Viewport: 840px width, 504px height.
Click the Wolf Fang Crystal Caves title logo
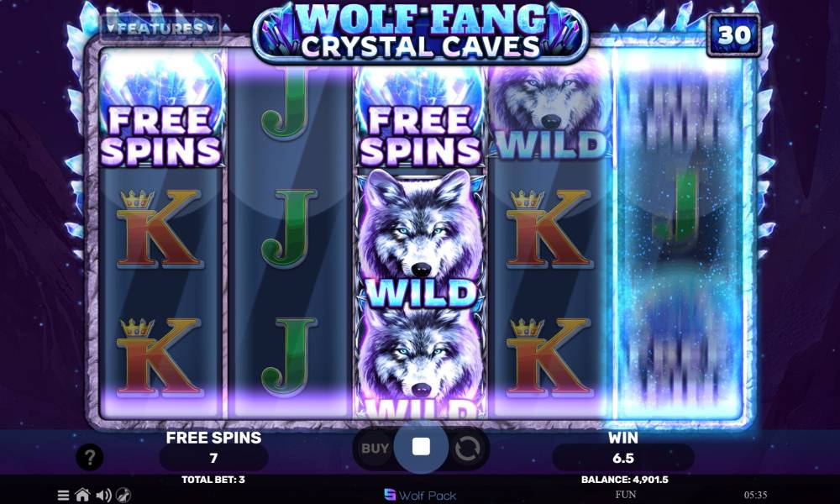[x=421, y=30]
